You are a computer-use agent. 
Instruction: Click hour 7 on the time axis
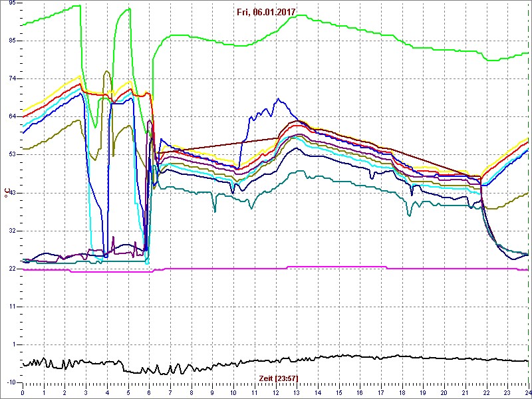(x=170, y=392)
